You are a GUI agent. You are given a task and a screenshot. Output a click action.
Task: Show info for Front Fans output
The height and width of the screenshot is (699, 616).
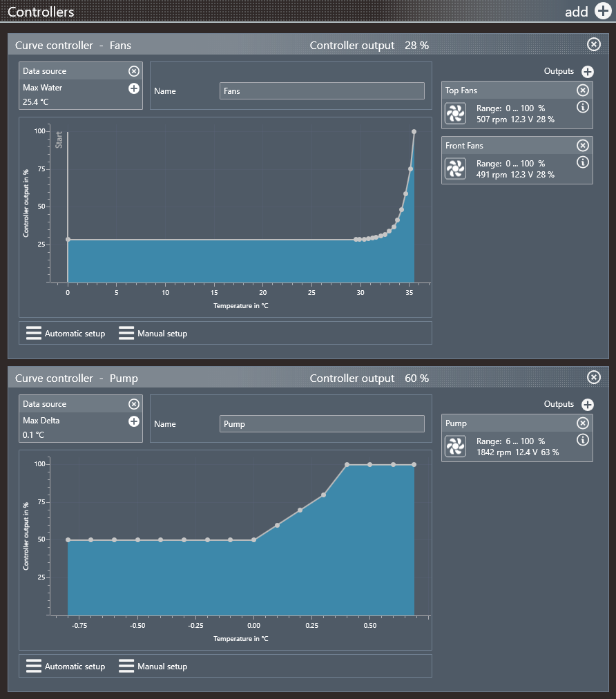(583, 162)
